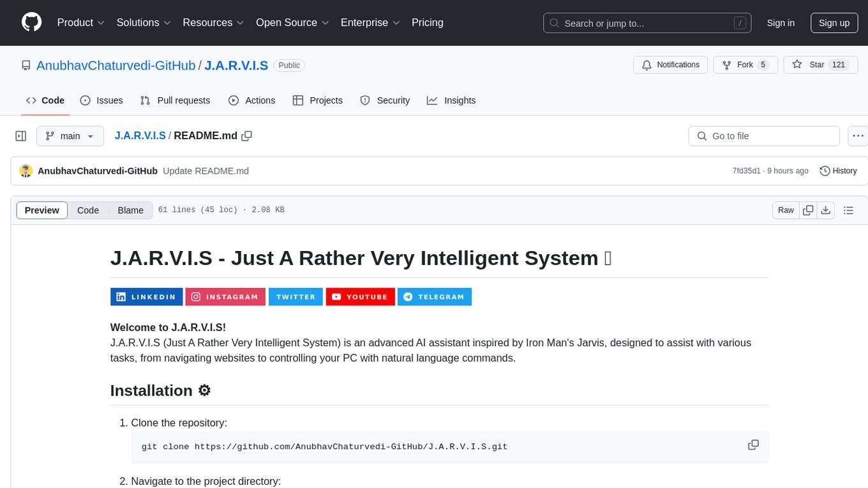Switch to the Security tab
Screen dimensions: 868x488
tap(385, 100)
